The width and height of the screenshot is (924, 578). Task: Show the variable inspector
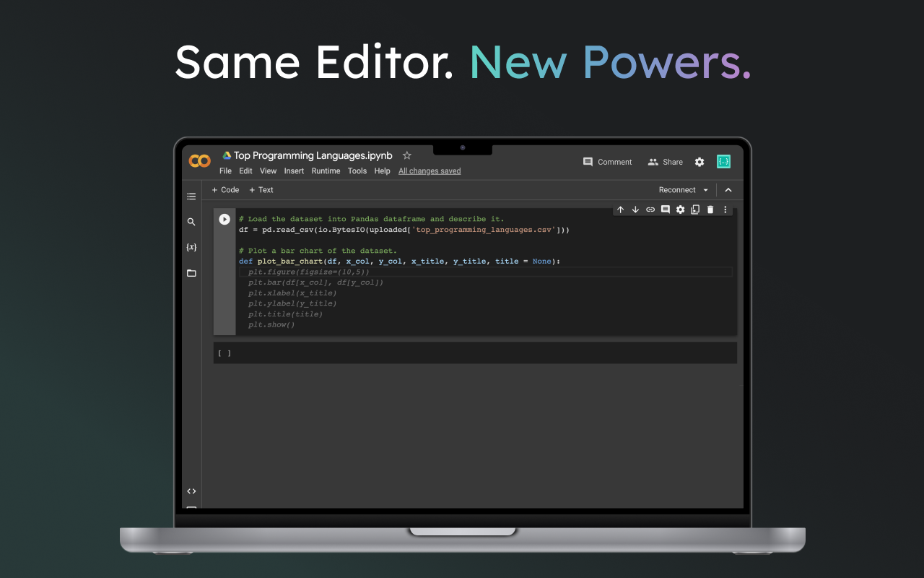click(x=191, y=246)
